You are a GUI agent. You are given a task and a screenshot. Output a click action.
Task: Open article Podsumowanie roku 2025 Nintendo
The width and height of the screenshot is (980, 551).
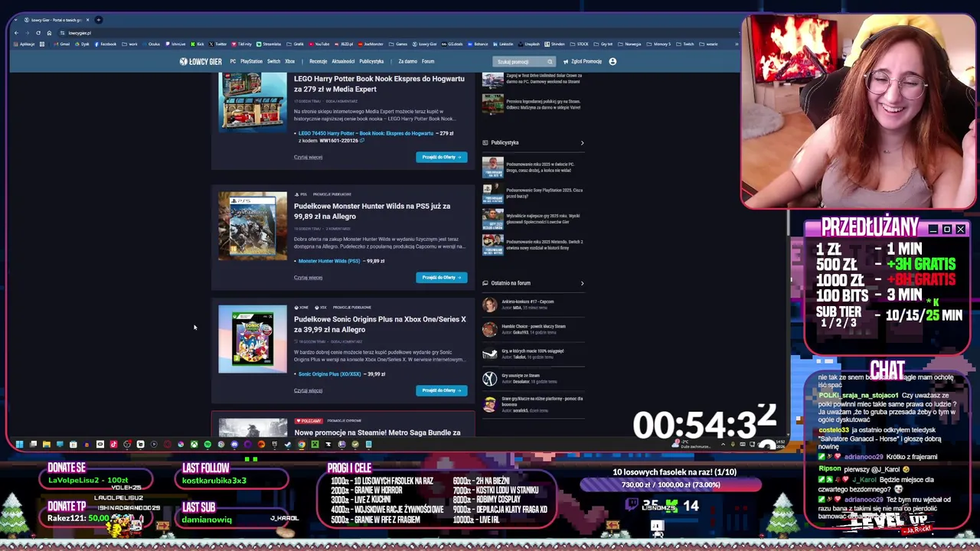pyautogui.click(x=544, y=245)
